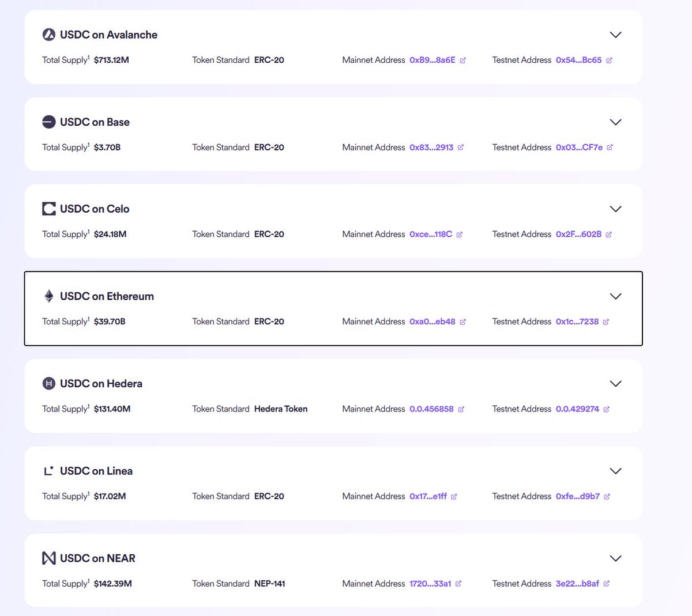Expand USDC on Base details chevron
The height and width of the screenshot is (616, 692).
pos(615,122)
